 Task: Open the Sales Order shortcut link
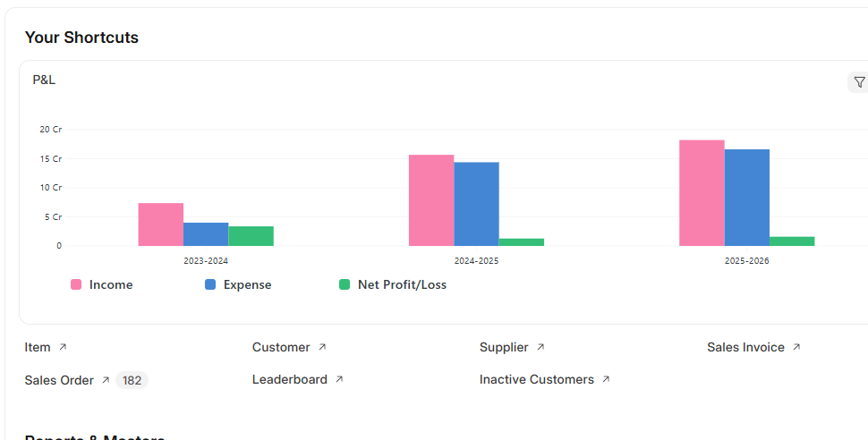59,380
